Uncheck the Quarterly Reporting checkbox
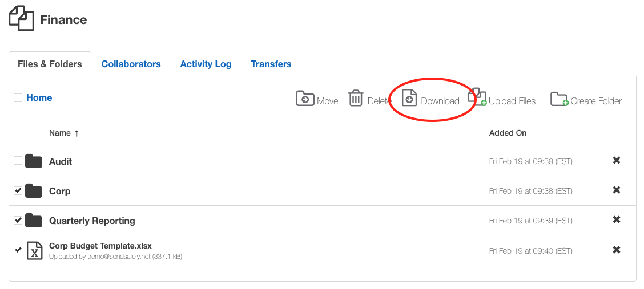Image resolution: width=644 pixels, height=289 pixels. (x=18, y=220)
